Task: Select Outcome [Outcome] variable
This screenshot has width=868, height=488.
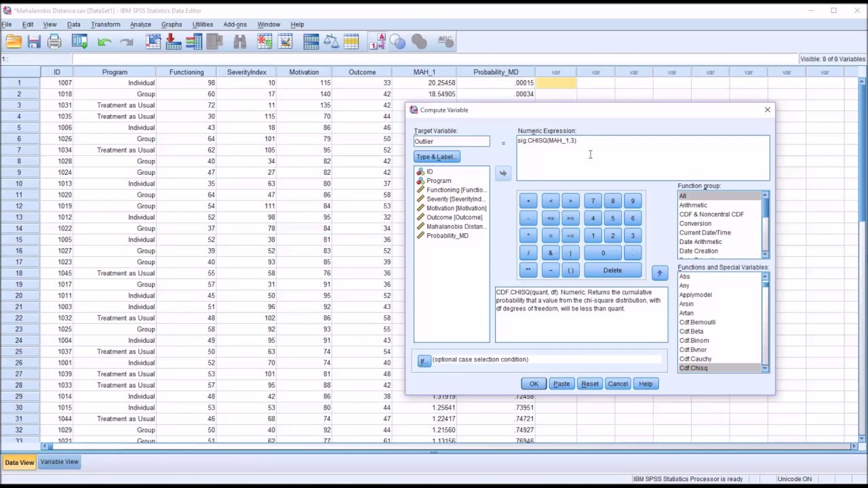Action: coord(454,218)
